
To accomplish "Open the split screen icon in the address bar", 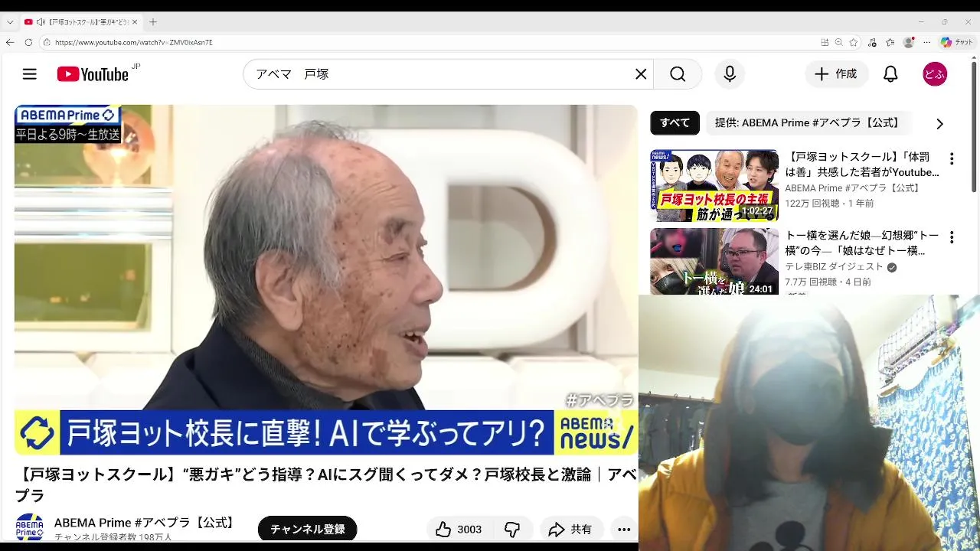I will tap(825, 42).
